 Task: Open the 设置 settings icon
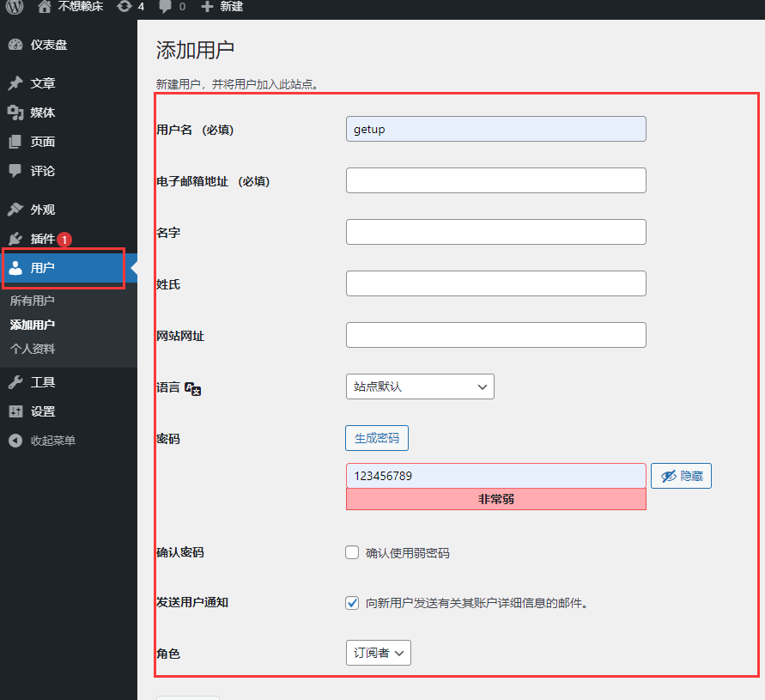[17, 411]
